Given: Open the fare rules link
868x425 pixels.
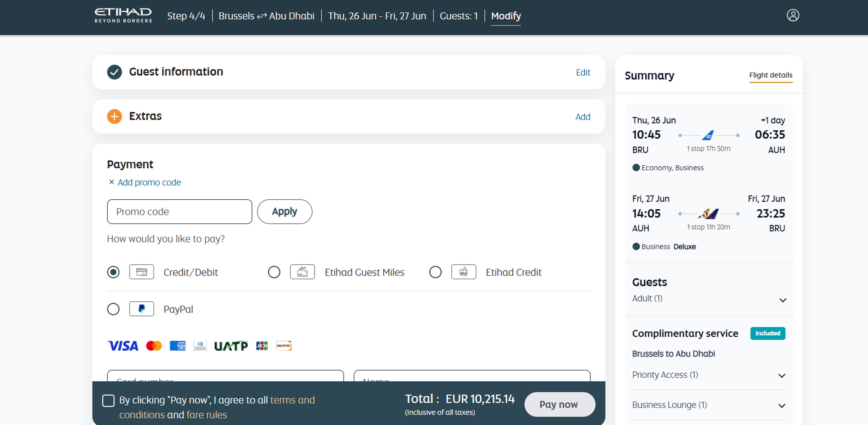Looking at the screenshot, I should coord(207,415).
